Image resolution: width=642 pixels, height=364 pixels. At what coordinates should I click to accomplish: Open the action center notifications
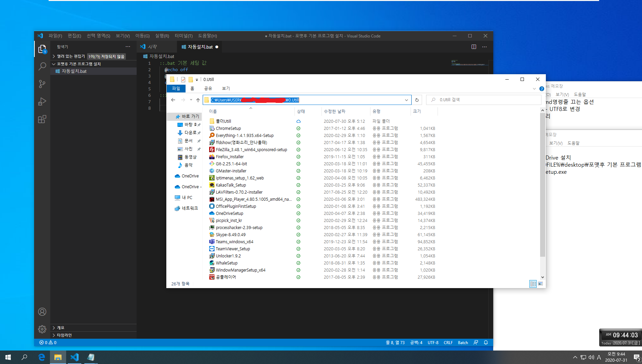(x=637, y=358)
